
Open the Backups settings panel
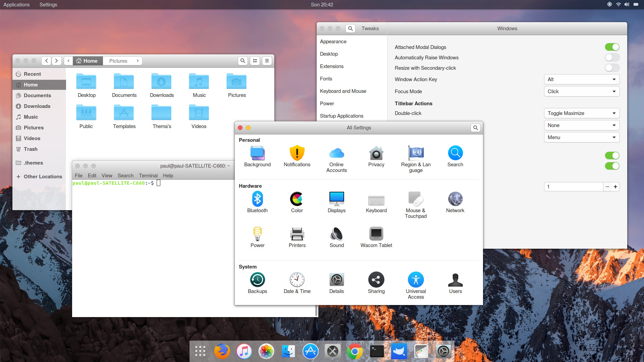click(257, 280)
